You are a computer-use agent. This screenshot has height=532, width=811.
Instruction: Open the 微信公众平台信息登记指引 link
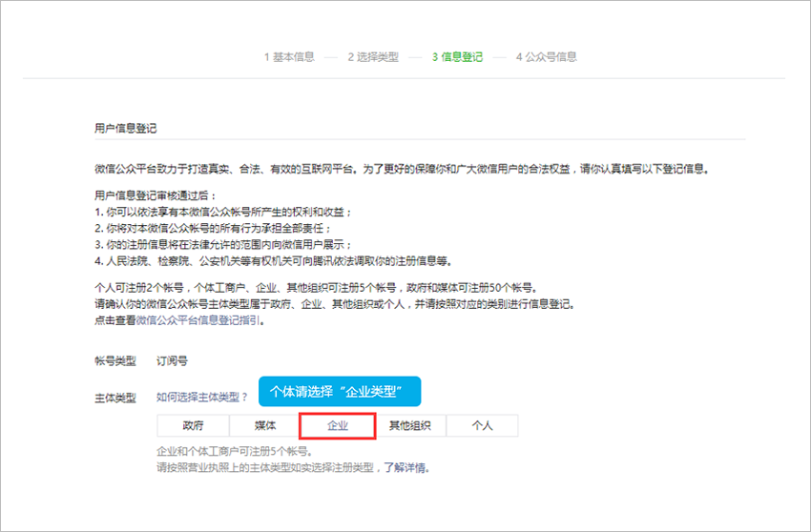pyautogui.click(x=197, y=321)
